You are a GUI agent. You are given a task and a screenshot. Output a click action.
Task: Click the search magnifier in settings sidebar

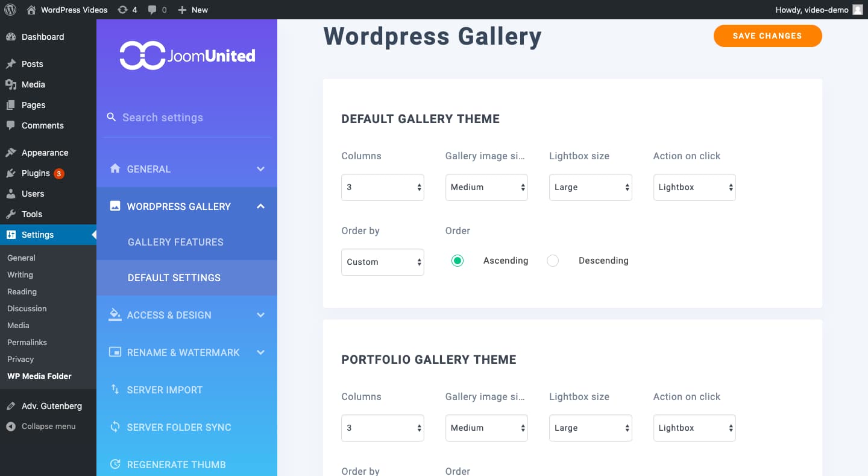112,117
